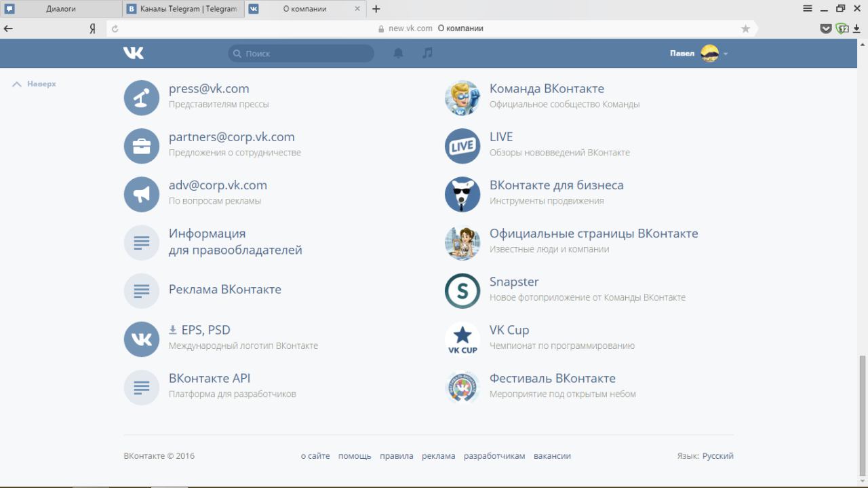The width and height of the screenshot is (868, 488).
Task: Go up with the Наверх button
Action: [34, 84]
